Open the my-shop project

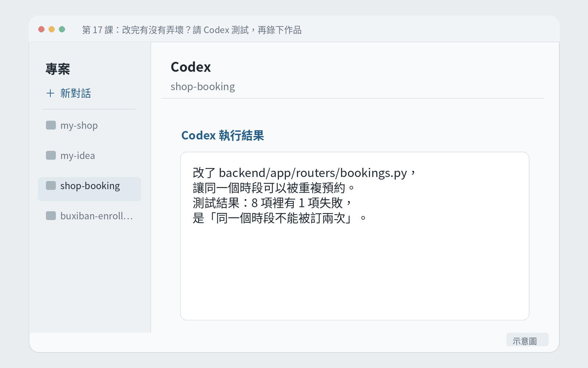pyautogui.click(x=89, y=125)
